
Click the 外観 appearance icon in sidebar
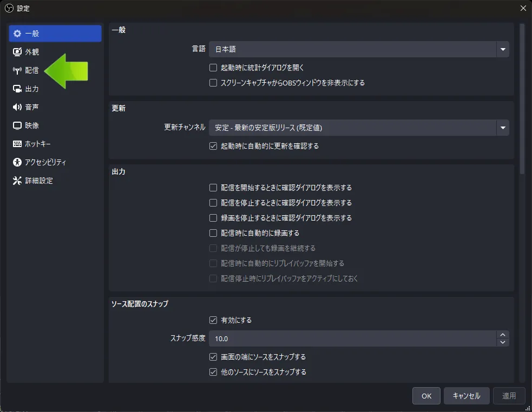[17, 52]
